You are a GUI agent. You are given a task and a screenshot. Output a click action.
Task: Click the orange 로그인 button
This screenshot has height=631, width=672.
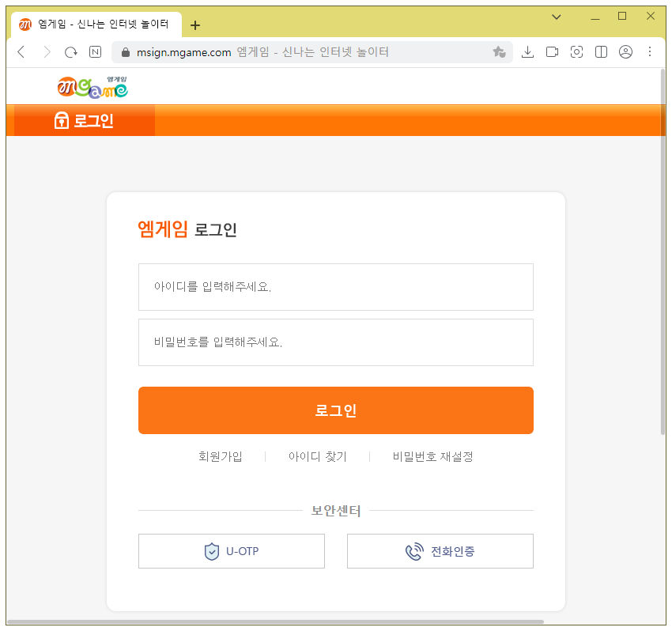coord(335,410)
